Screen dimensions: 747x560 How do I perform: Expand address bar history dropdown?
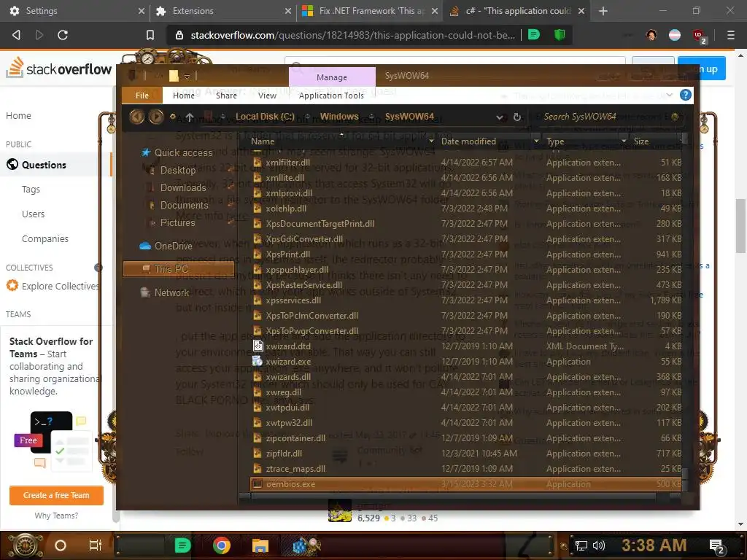[x=499, y=117]
